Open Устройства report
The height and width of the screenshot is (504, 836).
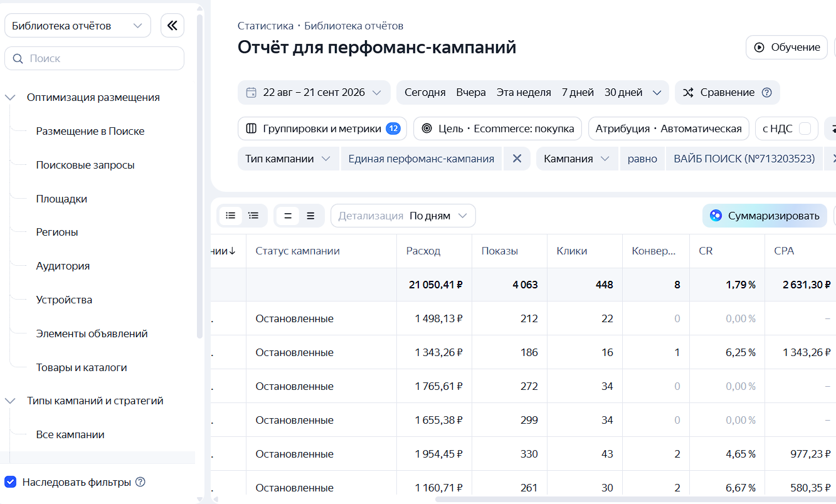pyautogui.click(x=64, y=300)
